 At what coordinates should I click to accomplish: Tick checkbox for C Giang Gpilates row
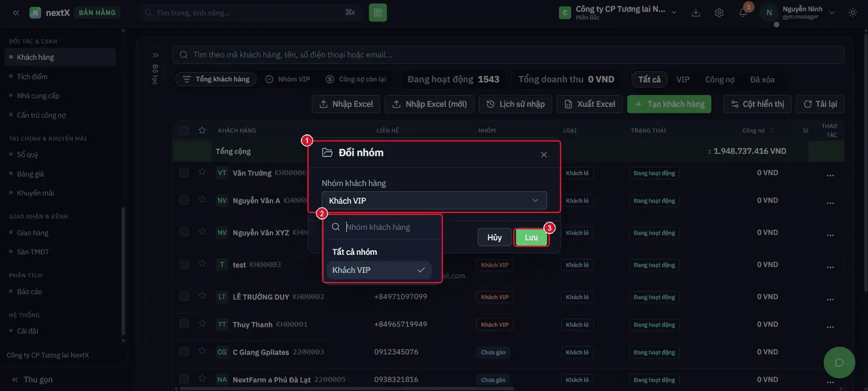pos(184,352)
